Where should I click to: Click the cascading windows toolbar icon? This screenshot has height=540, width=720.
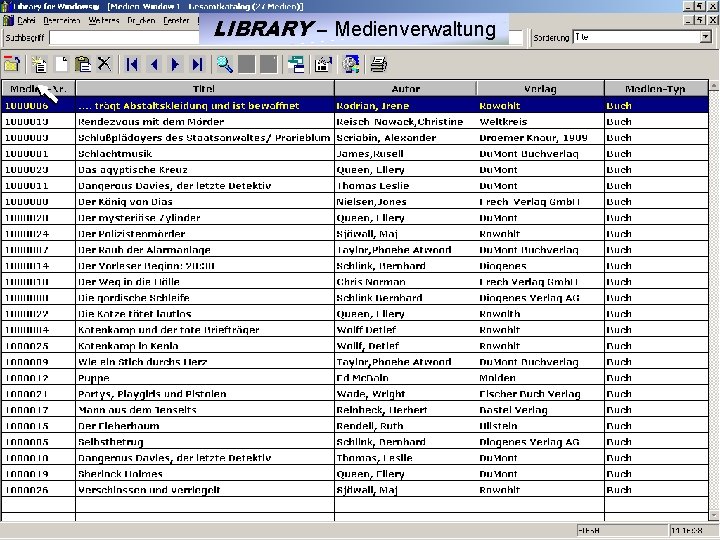296,64
